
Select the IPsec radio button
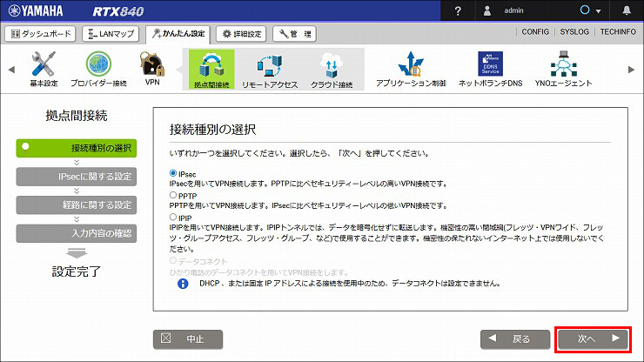(x=173, y=173)
